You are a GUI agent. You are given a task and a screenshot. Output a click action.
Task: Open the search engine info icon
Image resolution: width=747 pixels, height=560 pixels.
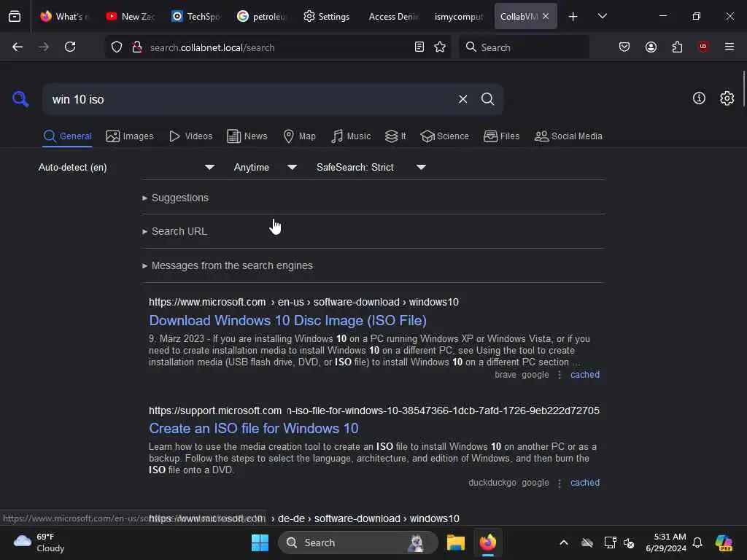(x=699, y=98)
